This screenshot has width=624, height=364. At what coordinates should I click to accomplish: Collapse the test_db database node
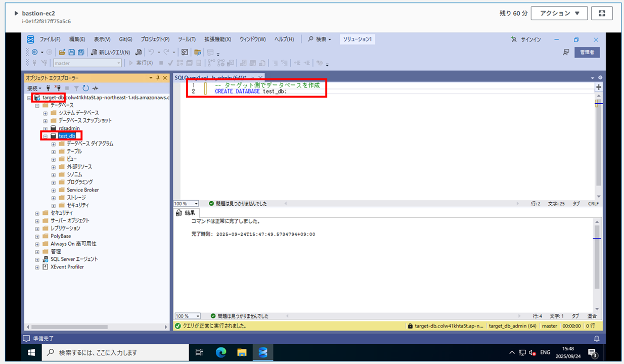(45, 136)
